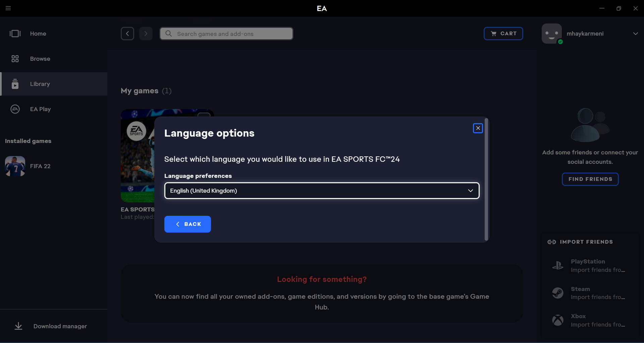Click the search games and add-ons field
Screen dimensions: 644x343
(226, 34)
